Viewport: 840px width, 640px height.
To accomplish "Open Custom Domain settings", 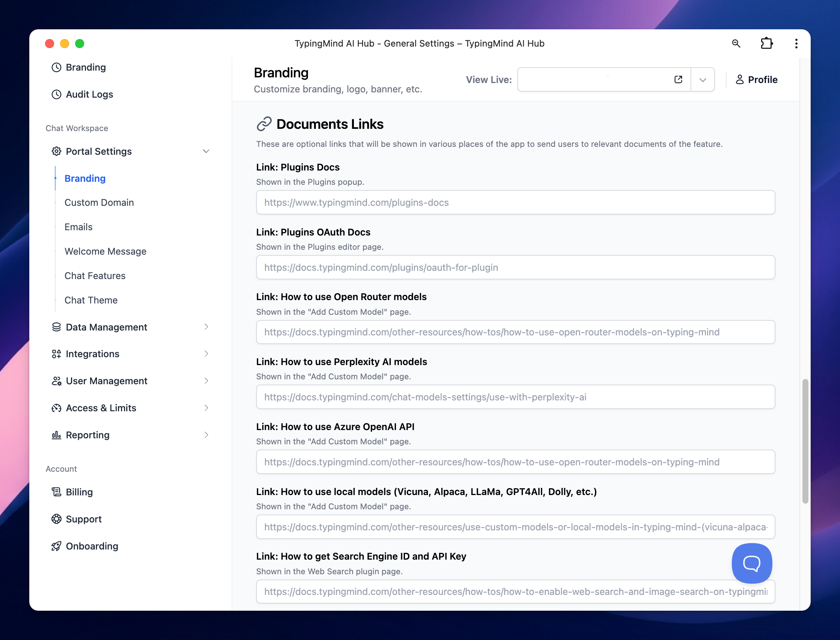I will tap(99, 202).
